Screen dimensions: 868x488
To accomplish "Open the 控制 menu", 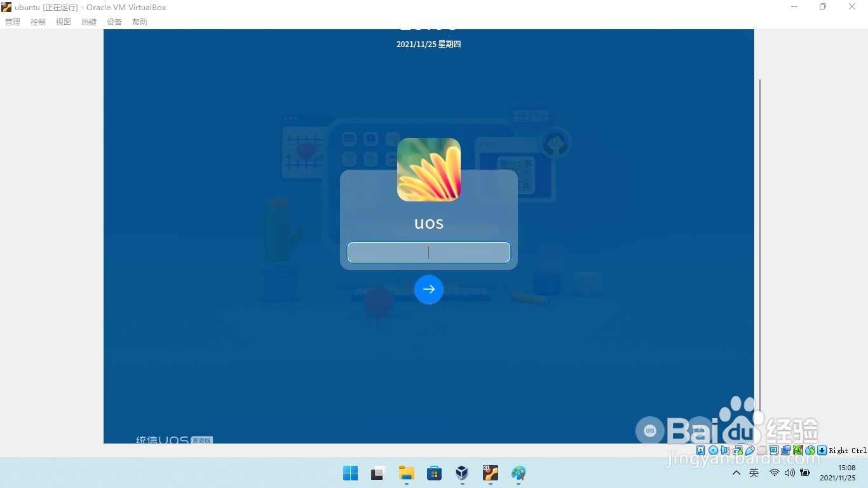I will pyautogui.click(x=38, y=22).
